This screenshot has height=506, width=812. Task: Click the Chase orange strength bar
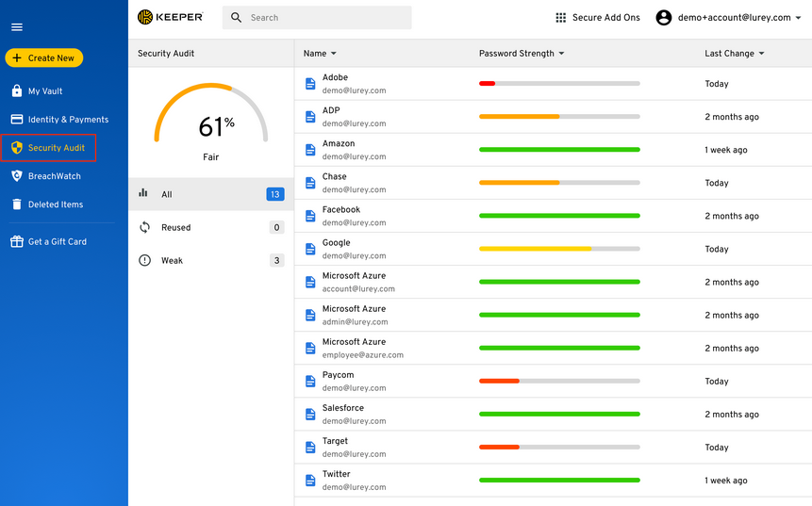click(519, 183)
